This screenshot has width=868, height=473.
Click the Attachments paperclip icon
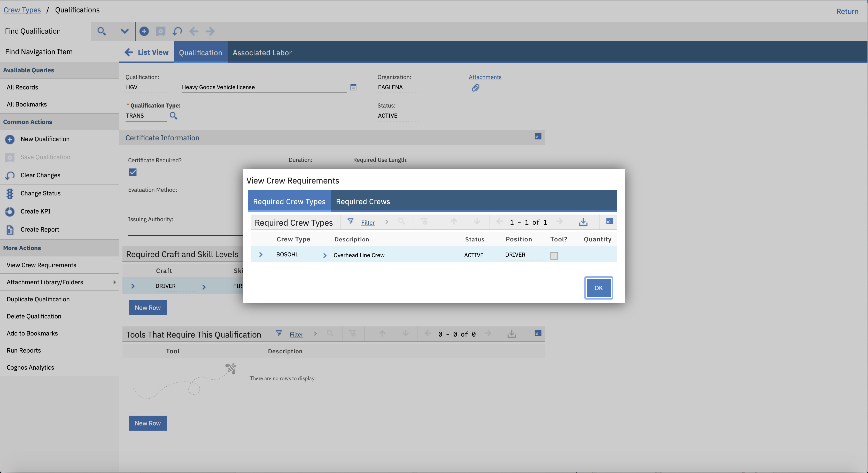coord(475,88)
